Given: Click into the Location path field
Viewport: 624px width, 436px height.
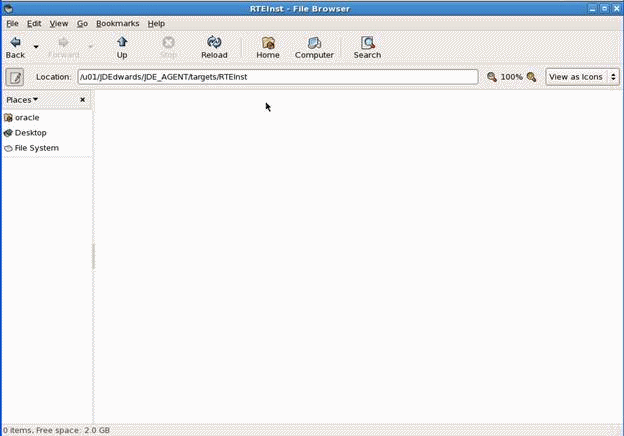Looking at the screenshot, I should (278, 77).
